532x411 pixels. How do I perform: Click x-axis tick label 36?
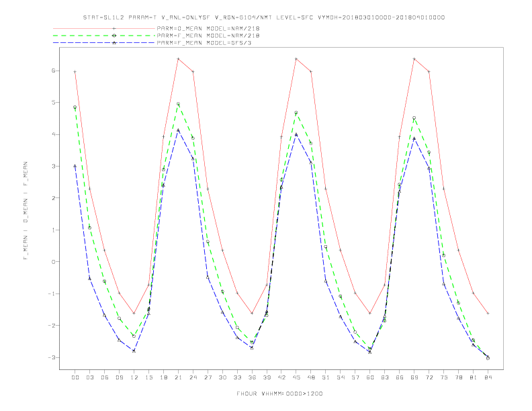coord(252,377)
